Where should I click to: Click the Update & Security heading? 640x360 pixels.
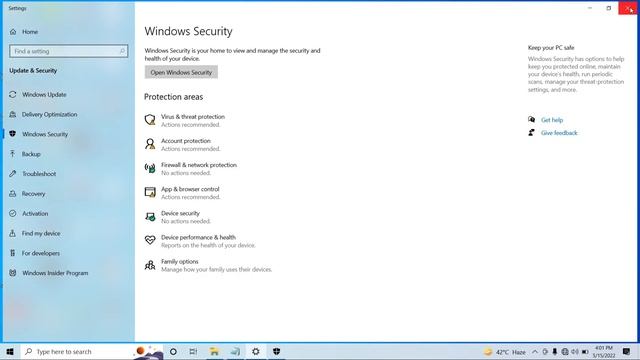tap(33, 71)
